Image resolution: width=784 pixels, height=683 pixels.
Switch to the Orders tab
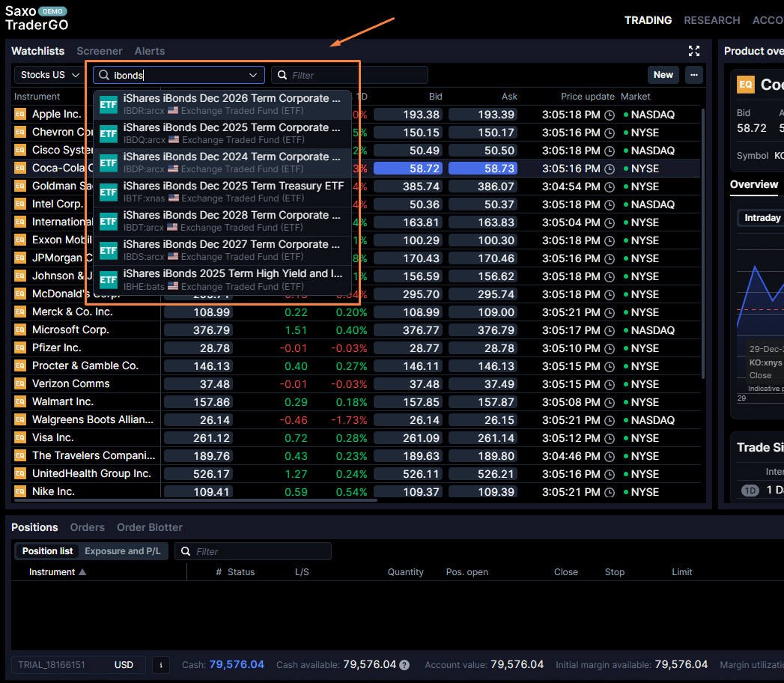point(88,527)
